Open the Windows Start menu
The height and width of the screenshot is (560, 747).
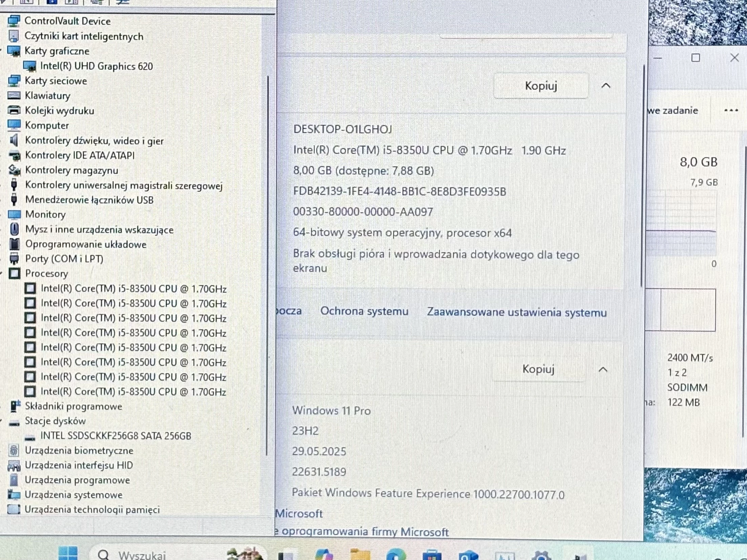point(68,553)
